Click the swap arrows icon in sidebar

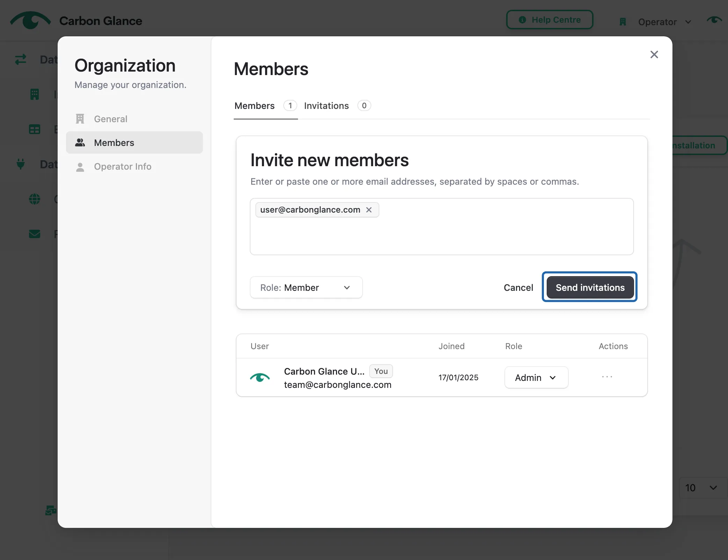21,59
